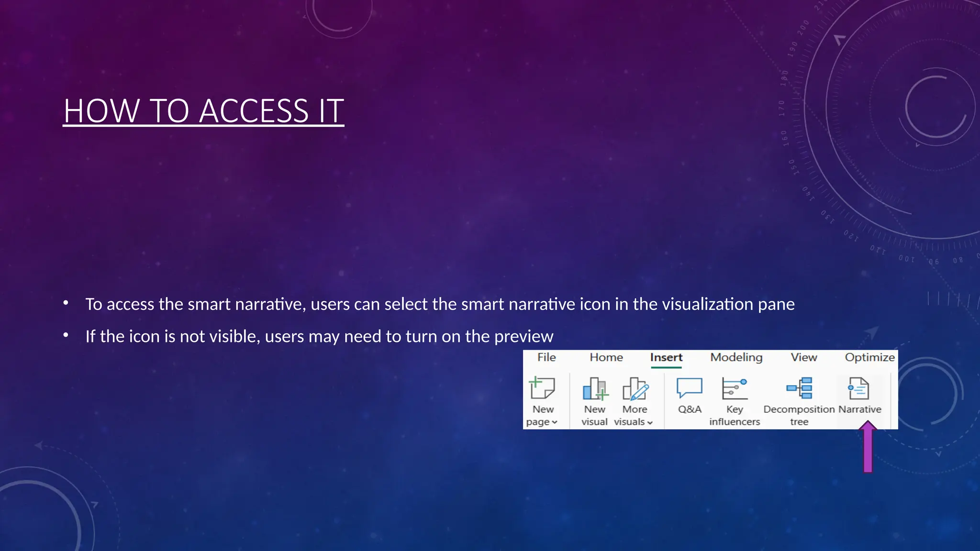Switch to the Home ribbon tab
Image resolution: width=980 pixels, height=551 pixels.
606,357
